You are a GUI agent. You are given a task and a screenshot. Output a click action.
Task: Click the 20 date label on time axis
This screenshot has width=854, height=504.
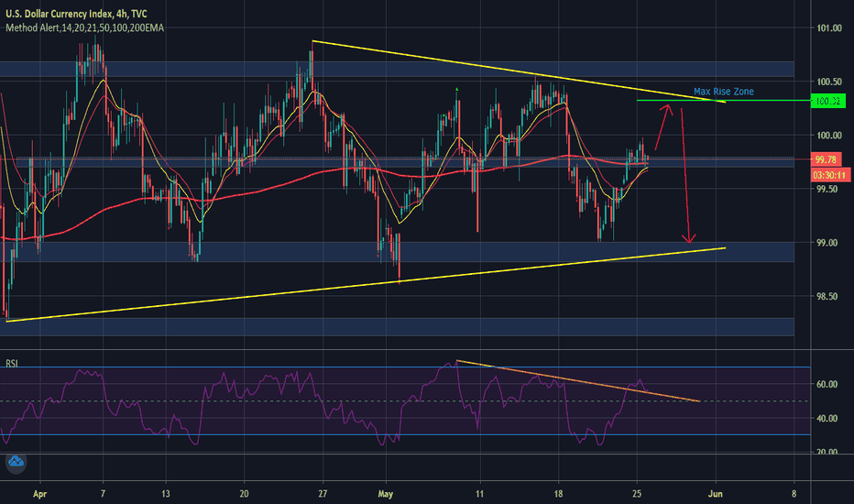point(244,494)
